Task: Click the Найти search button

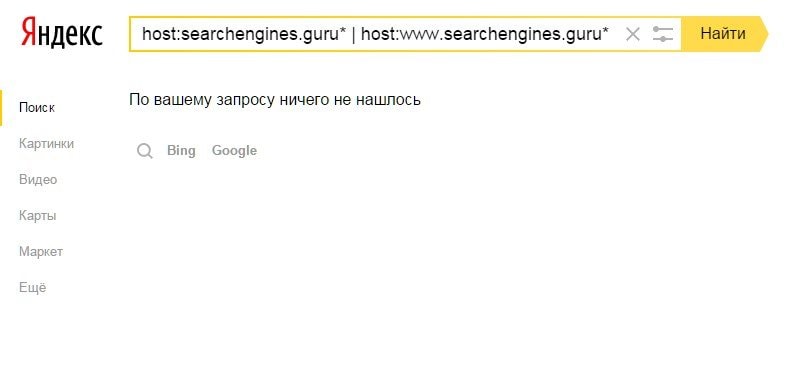Action: pos(723,34)
